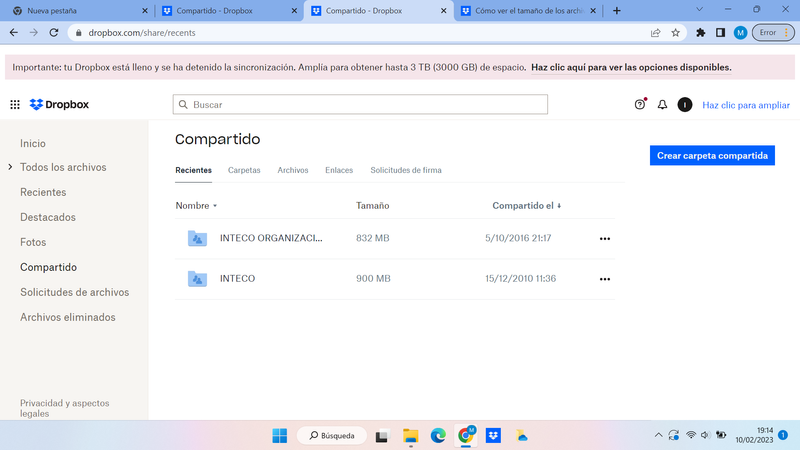Open the Nombre column dropdown
The image size is (800, 450).
click(215, 206)
